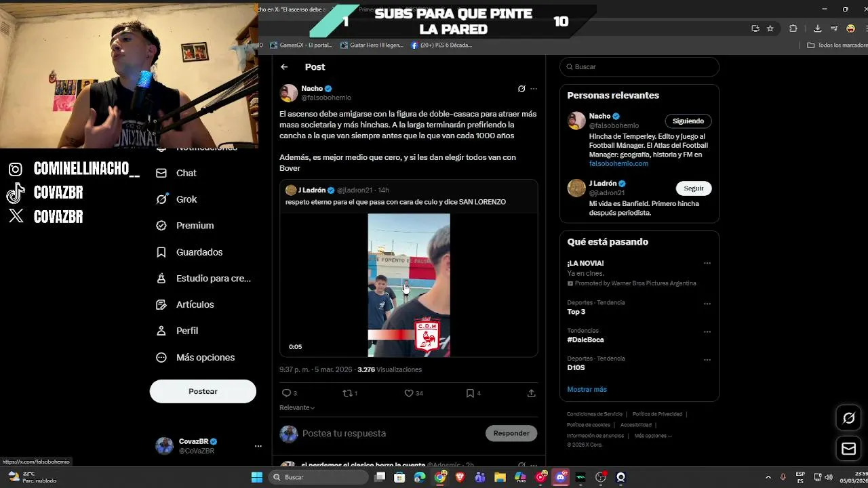Bookmark this page with star icon
The height and width of the screenshot is (488, 868).
tap(770, 28)
